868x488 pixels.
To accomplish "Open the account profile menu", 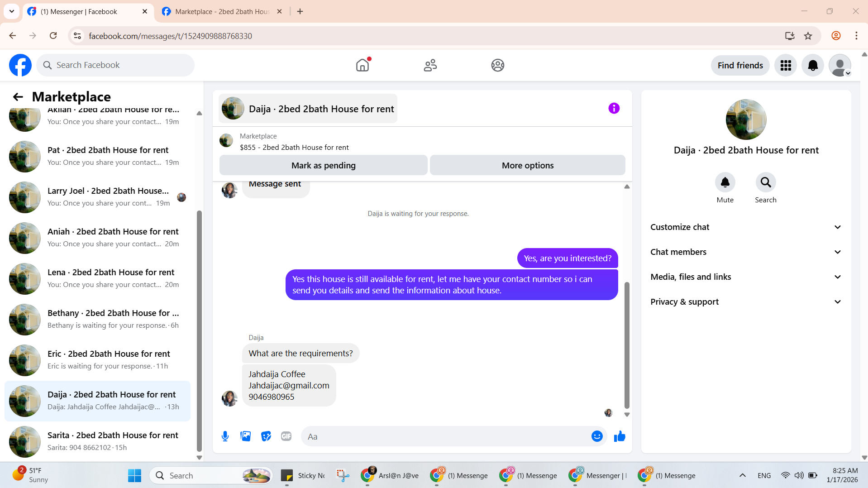I will pyautogui.click(x=840, y=65).
